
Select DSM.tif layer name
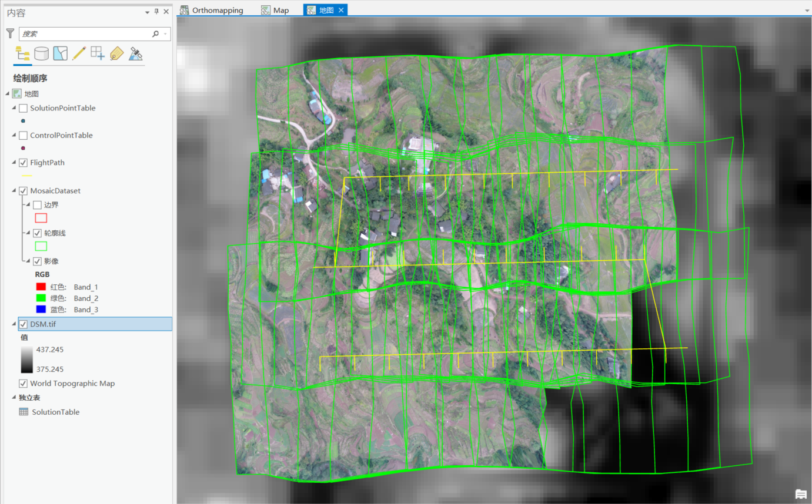coord(43,324)
